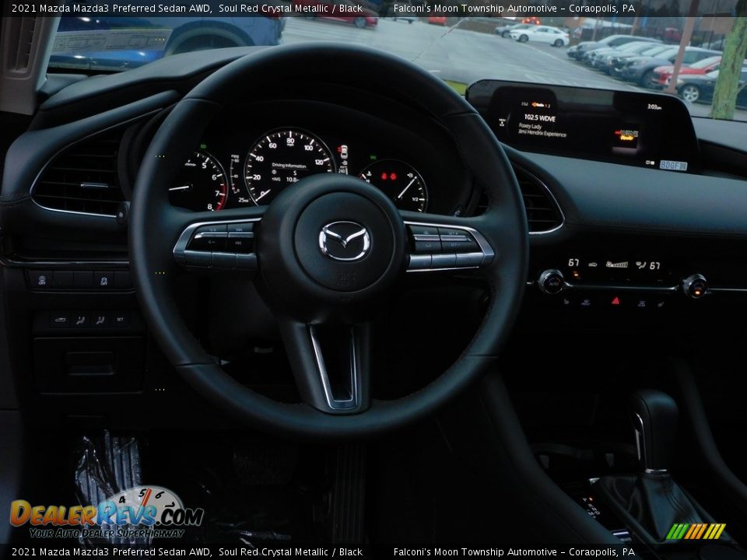Tap the FM source label on the display
The height and width of the screenshot is (560, 747).
tap(525, 103)
